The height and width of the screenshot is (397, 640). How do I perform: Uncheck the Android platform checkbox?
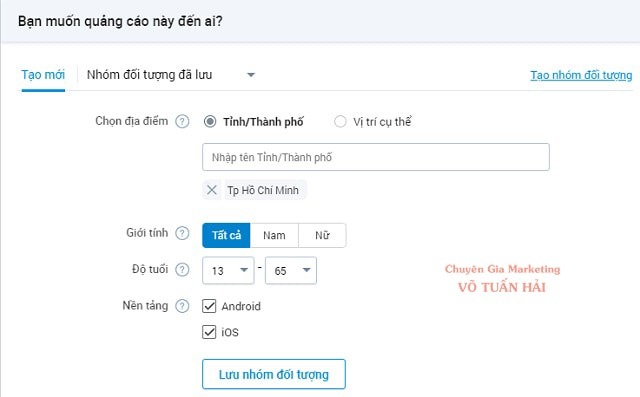[x=209, y=306]
